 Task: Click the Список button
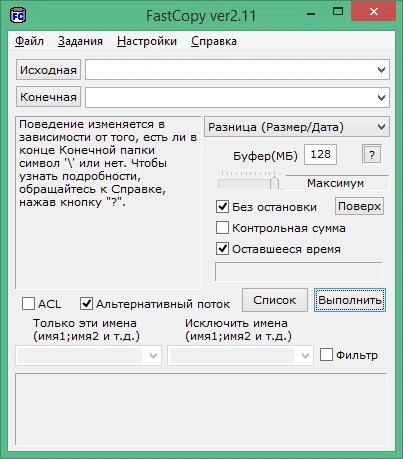(275, 300)
